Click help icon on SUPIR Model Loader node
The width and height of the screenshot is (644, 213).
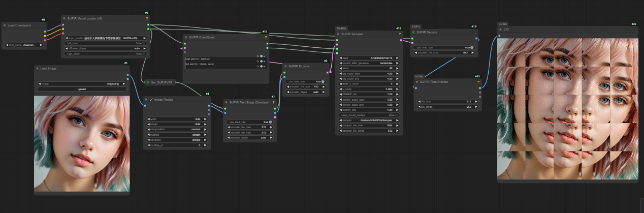pos(147,18)
